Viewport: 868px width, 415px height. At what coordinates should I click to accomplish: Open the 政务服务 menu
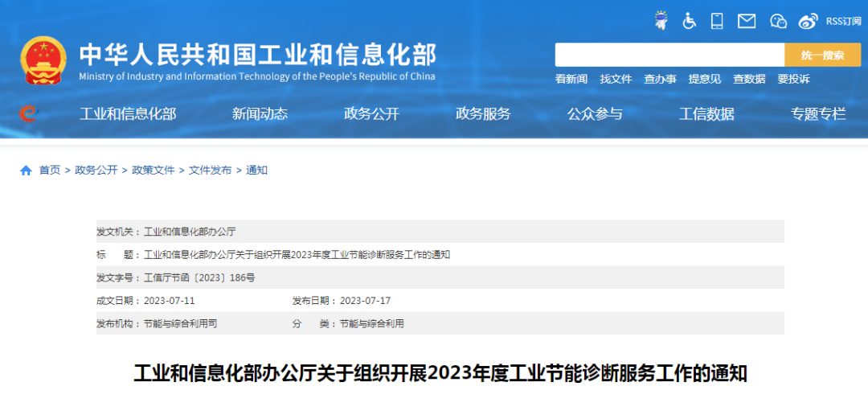(x=483, y=113)
